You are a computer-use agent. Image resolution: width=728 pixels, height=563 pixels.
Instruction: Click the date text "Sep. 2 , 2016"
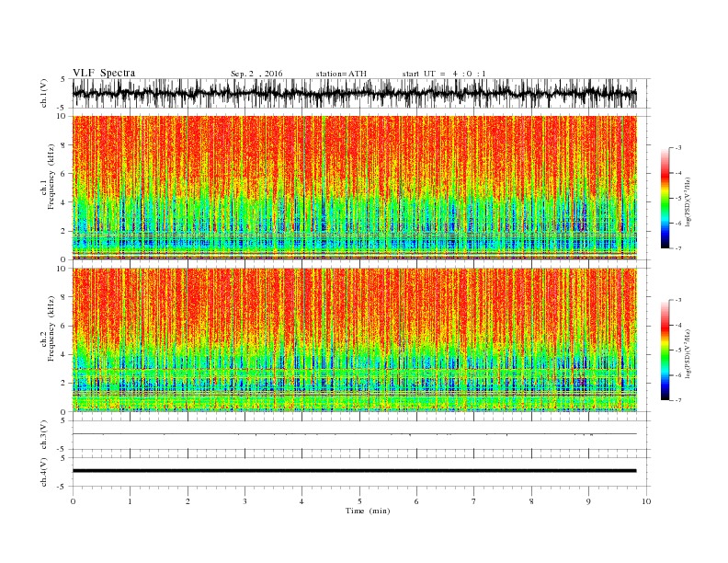tap(256, 74)
